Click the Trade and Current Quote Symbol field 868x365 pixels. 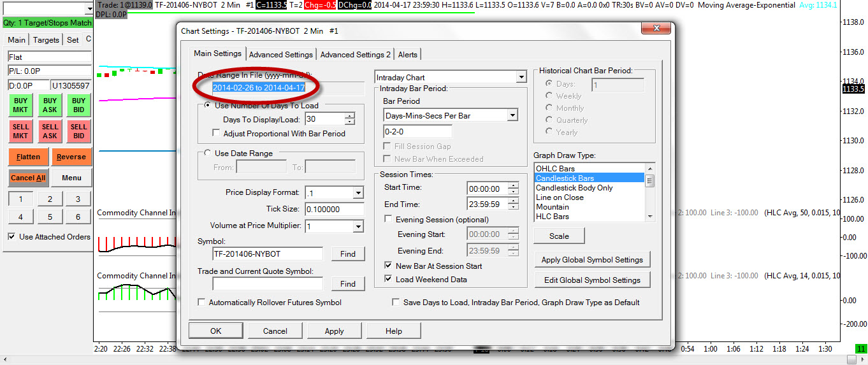coord(268,284)
